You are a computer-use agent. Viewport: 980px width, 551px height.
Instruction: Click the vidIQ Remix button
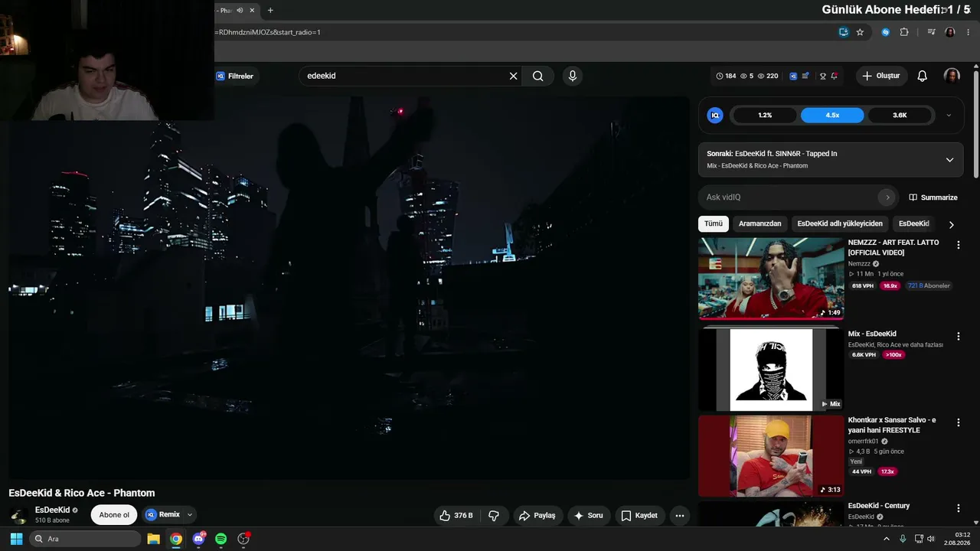163,515
